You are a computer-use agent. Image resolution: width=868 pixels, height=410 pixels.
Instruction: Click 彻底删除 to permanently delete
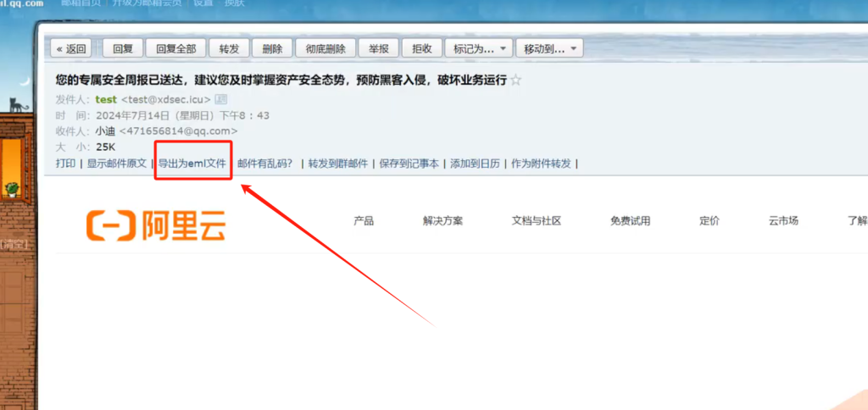[325, 48]
